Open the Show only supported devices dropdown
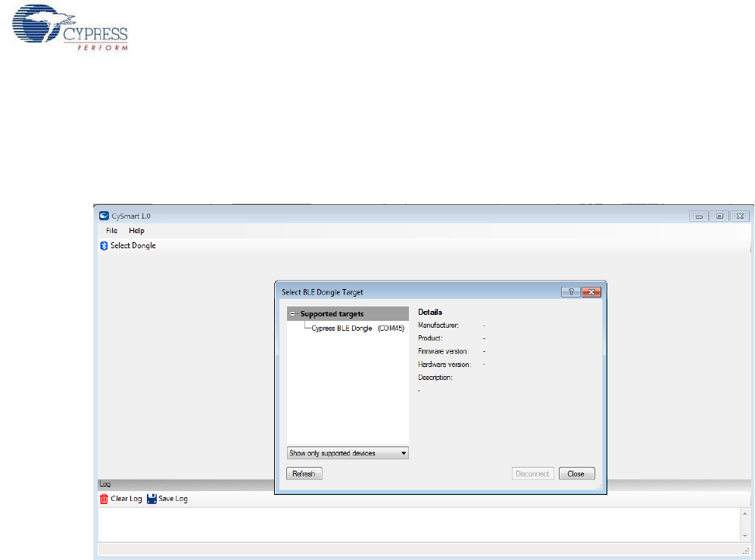 pos(348,453)
